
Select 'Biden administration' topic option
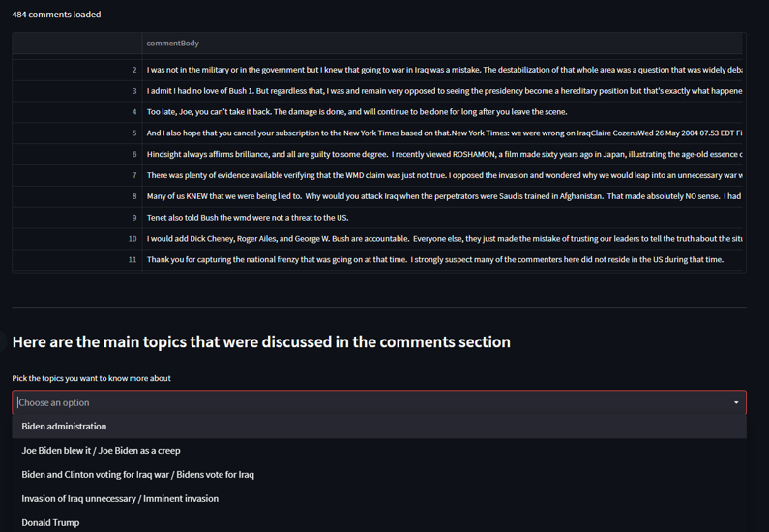[64, 427]
